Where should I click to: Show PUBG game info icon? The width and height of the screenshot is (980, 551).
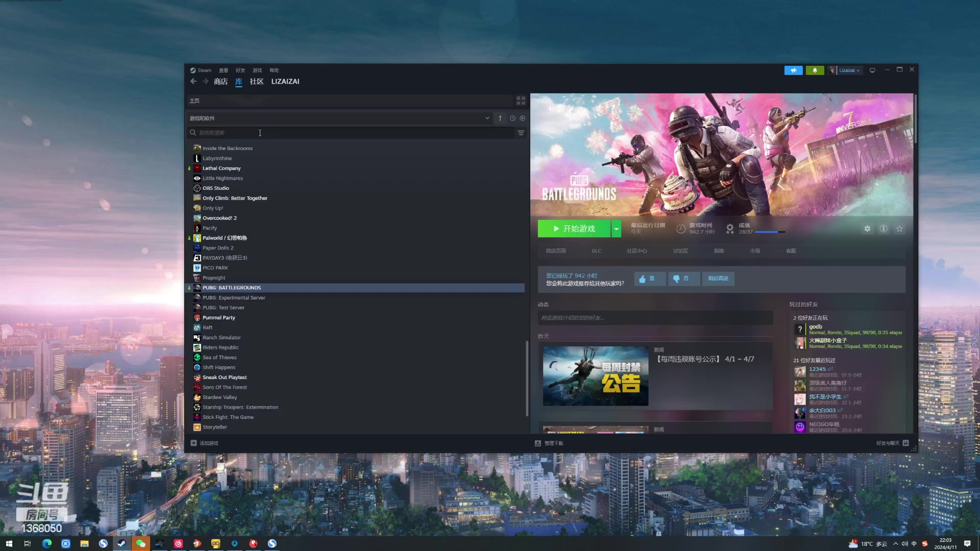(x=884, y=229)
